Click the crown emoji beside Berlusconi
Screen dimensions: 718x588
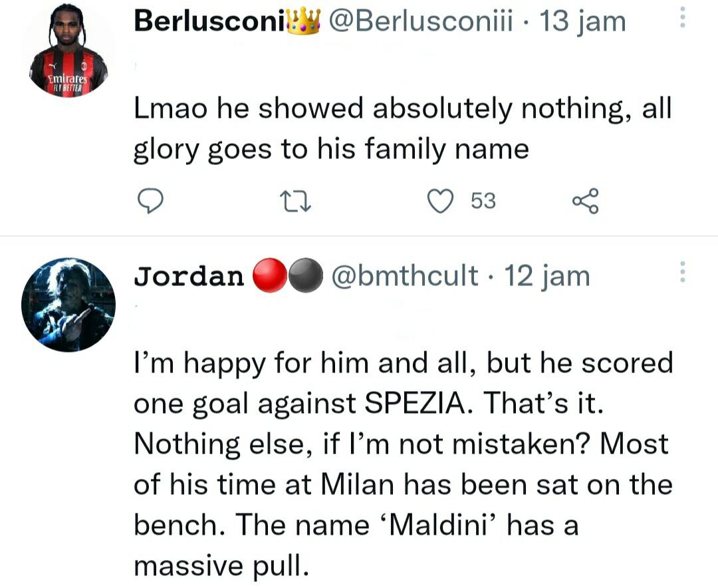[x=304, y=21]
